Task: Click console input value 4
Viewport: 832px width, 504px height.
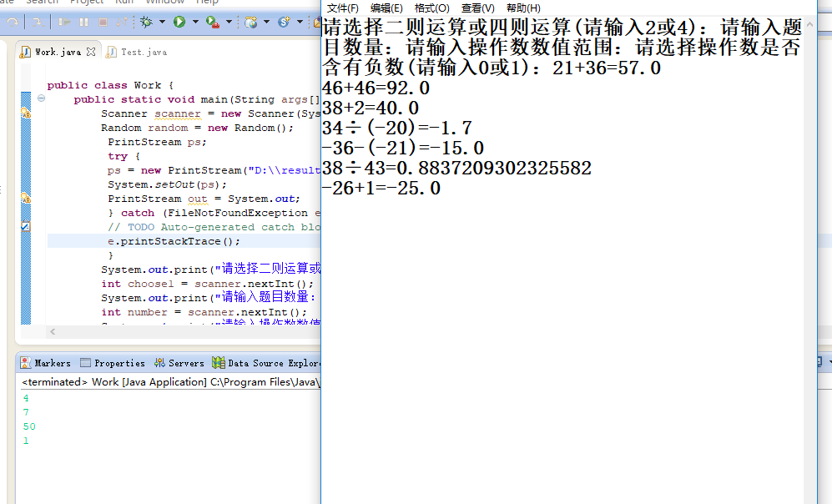Action: pos(26,398)
